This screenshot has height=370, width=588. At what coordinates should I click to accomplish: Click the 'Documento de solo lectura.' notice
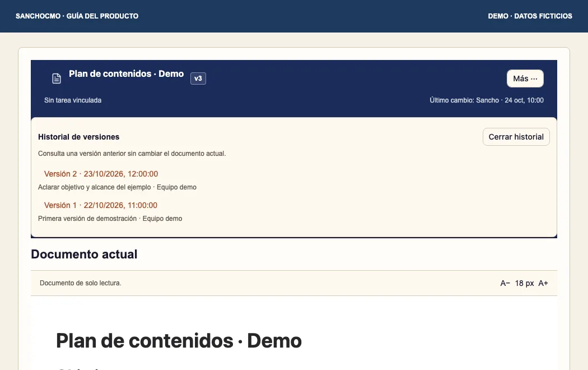(81, 283)
